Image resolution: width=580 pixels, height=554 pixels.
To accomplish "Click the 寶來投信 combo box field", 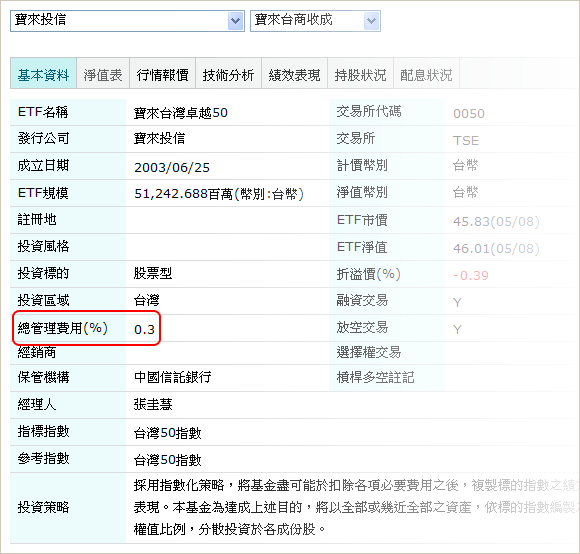I will (x=127, y=21).
